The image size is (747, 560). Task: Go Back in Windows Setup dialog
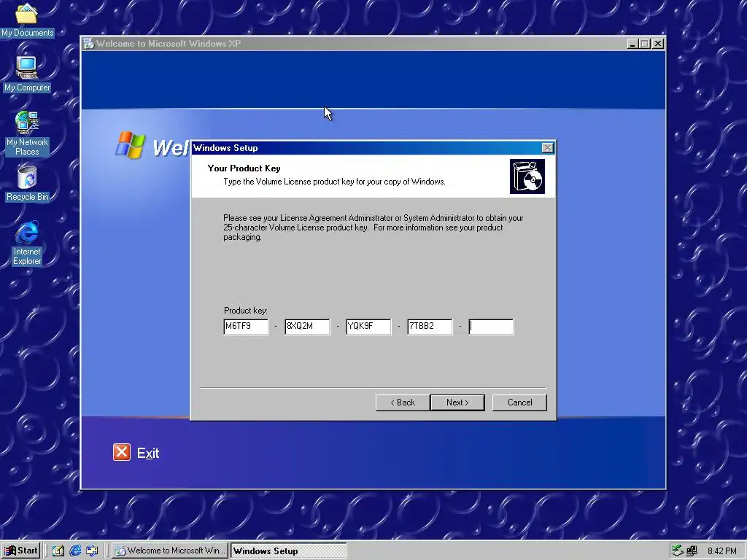pos(403,402)
